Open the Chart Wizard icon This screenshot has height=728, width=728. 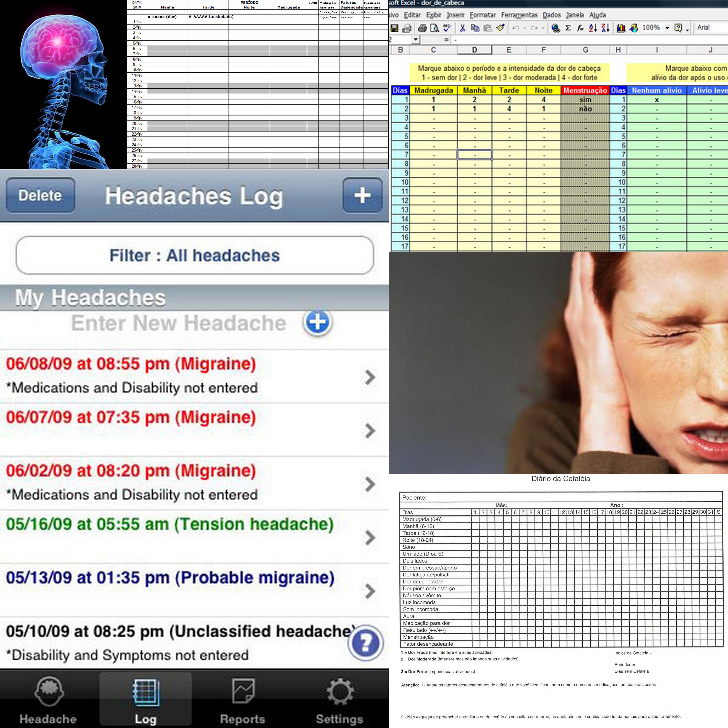tap(621, 28)
